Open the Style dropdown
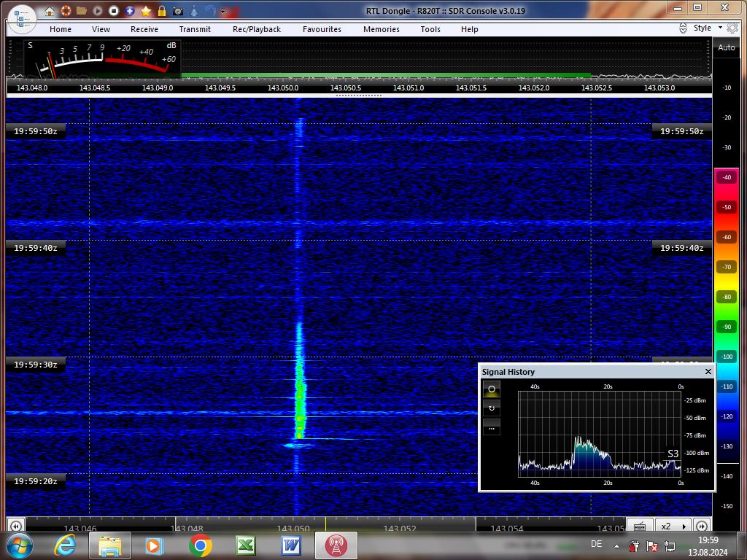The image size is (747, 560). pos(708,28)
